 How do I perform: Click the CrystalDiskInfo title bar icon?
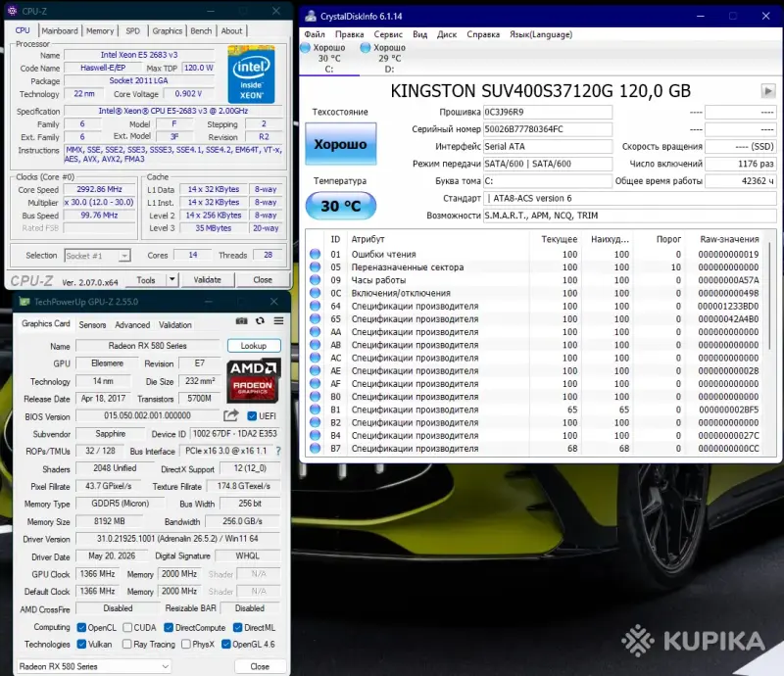(x=311, y=16)
